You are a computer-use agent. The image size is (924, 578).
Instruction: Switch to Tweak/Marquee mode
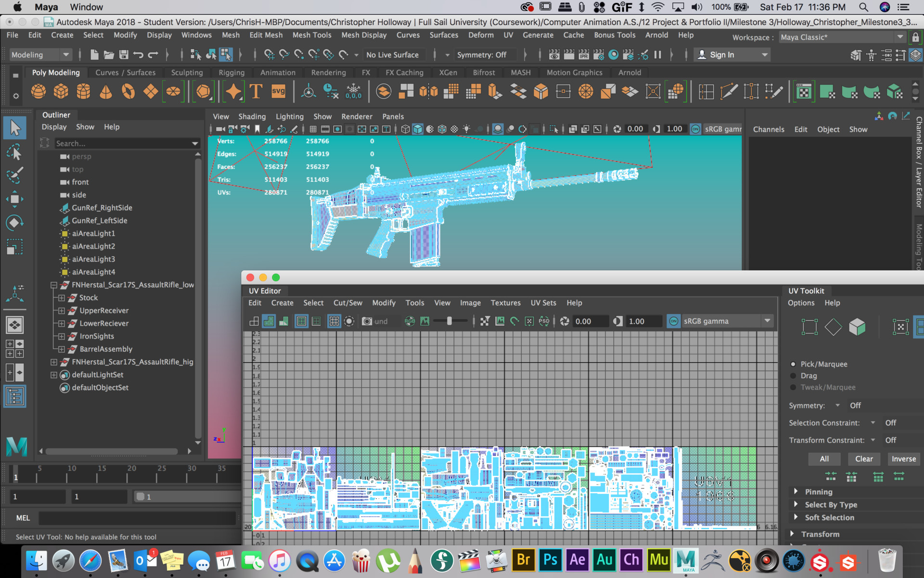click(x=794, y=387)
